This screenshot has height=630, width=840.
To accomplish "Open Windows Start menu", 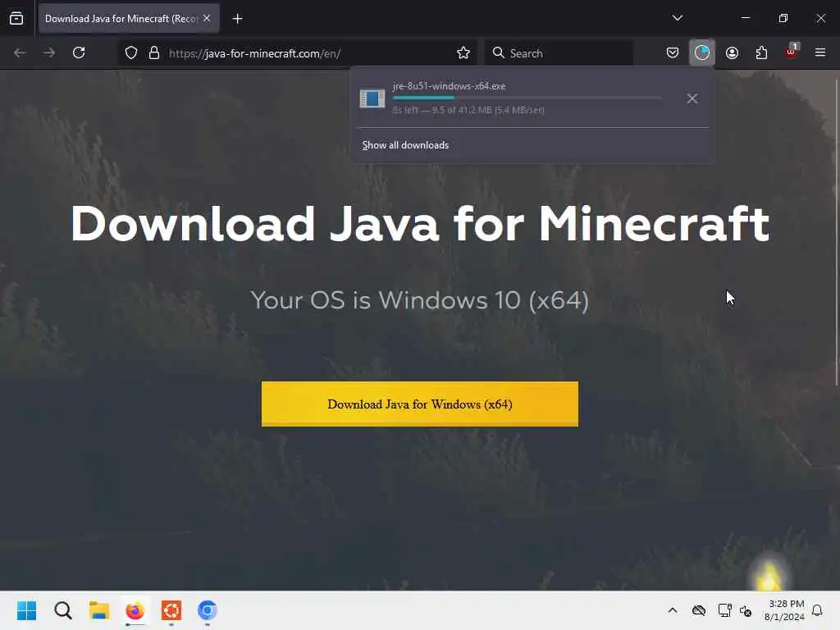I will coord(26,610).
